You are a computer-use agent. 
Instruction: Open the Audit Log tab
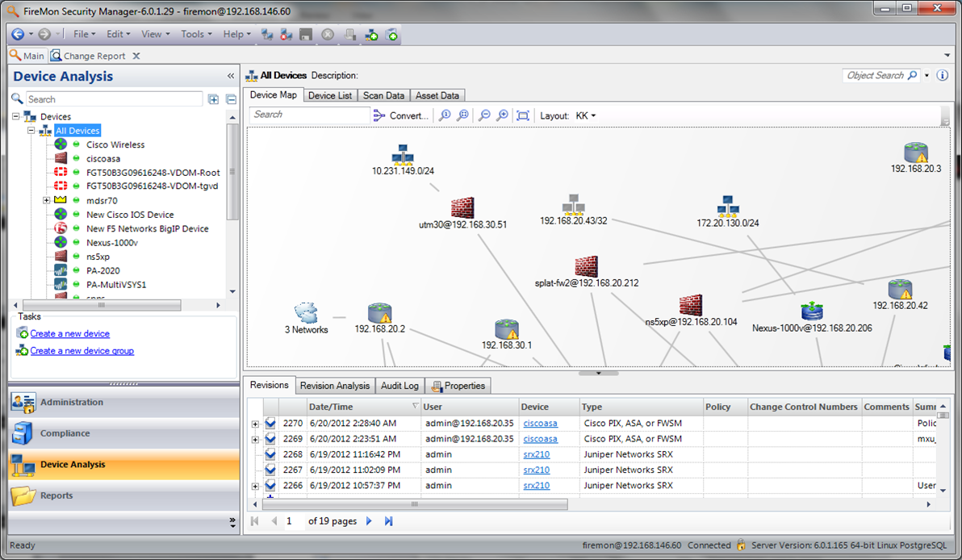click(x=399, y=386)
